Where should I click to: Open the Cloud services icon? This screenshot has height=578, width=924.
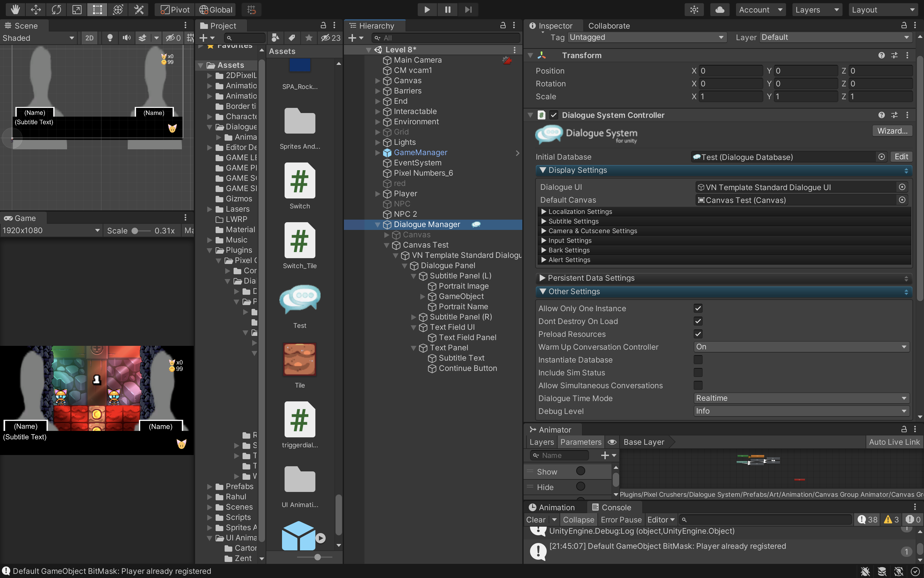pos(720,10)
